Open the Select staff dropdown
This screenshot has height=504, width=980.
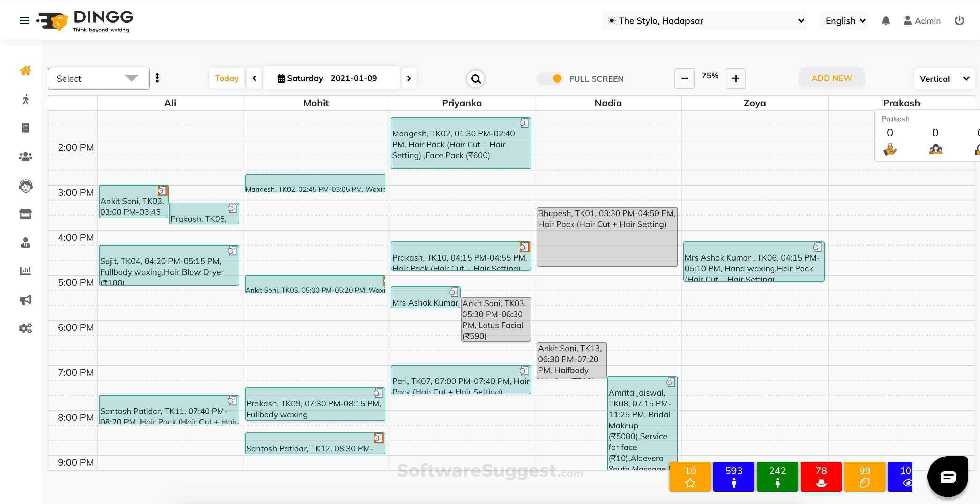99,79
